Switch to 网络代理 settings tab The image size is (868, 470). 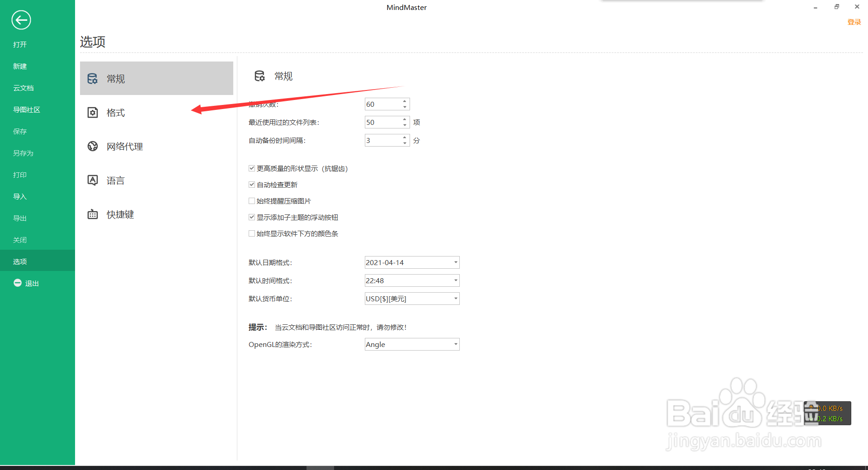pos(156,146)
